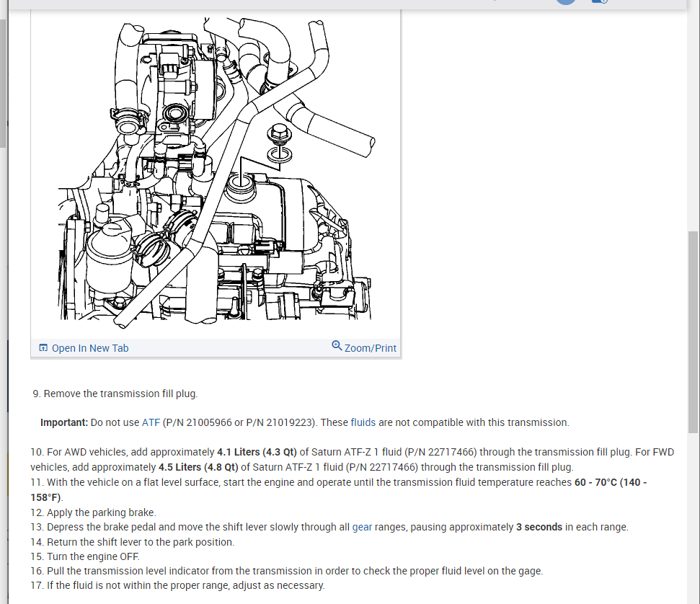Click step 17 'adjust as necessary' text
700x604 pixels.
point(278,585)
